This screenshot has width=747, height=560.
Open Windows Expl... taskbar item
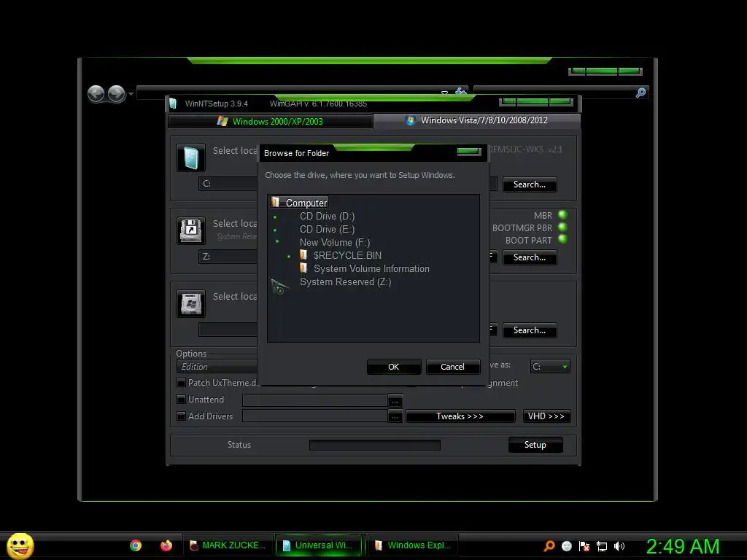414,545
